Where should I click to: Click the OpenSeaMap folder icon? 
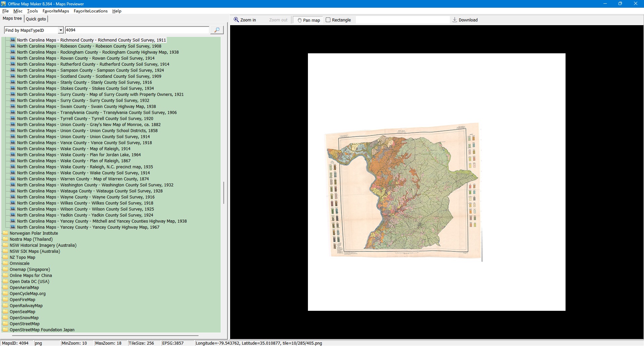[x=5, y=312]
